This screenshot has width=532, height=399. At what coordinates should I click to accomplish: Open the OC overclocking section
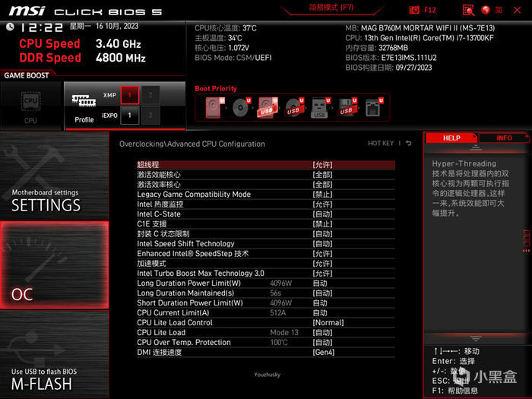[x=54, y=265]
